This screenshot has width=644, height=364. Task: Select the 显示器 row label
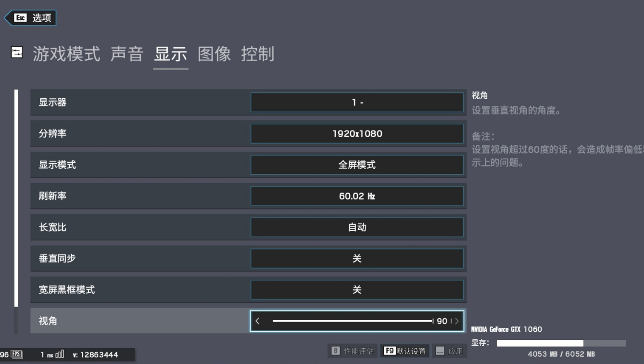click(x=52, y=103)
